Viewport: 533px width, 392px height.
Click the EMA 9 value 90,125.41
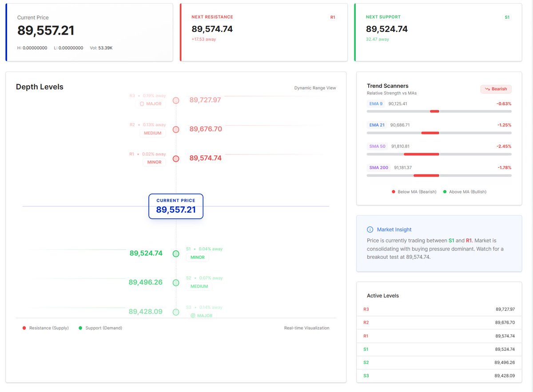click(x=398, y=103)
